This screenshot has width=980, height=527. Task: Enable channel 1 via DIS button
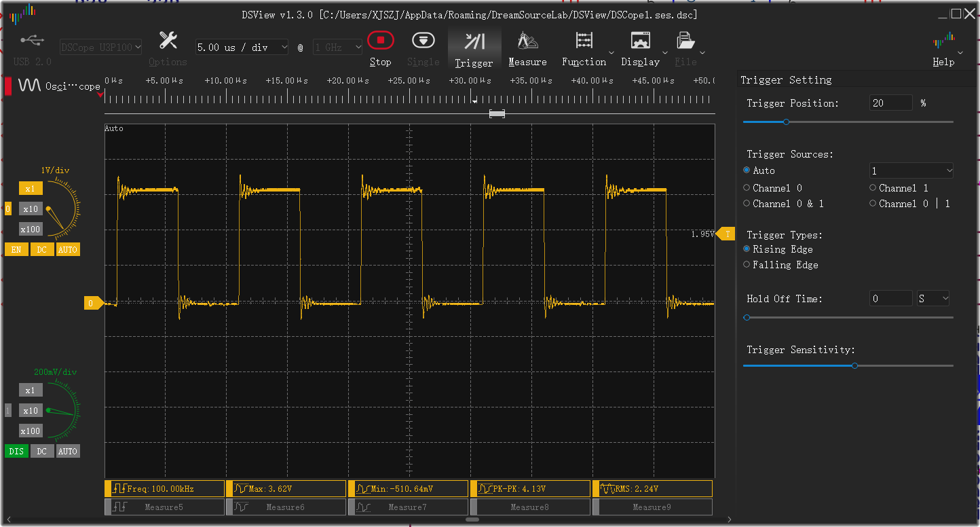[x=16, y=452]
